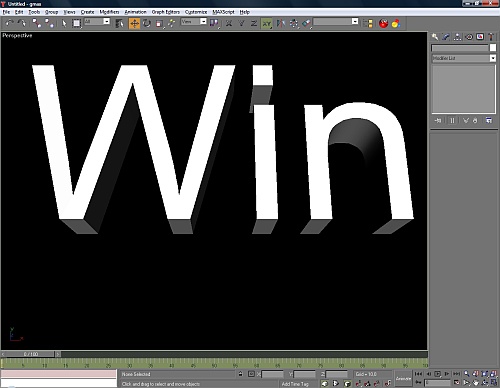This screenshot has width=500, height=388.
Task: Click the Make Unique icon
Action: pos(466,121)
